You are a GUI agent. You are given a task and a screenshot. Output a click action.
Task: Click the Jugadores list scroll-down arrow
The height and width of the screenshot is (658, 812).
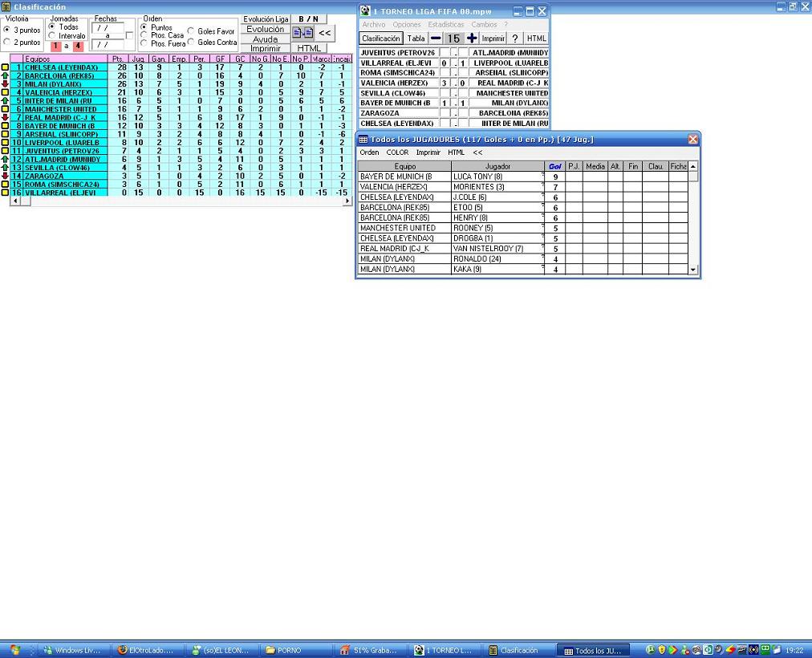[x=693, y=270]
